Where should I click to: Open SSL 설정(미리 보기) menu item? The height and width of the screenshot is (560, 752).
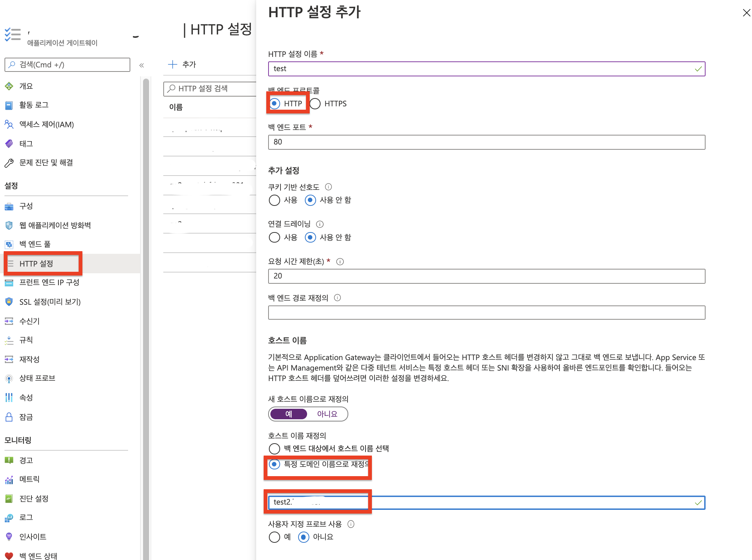50,302
